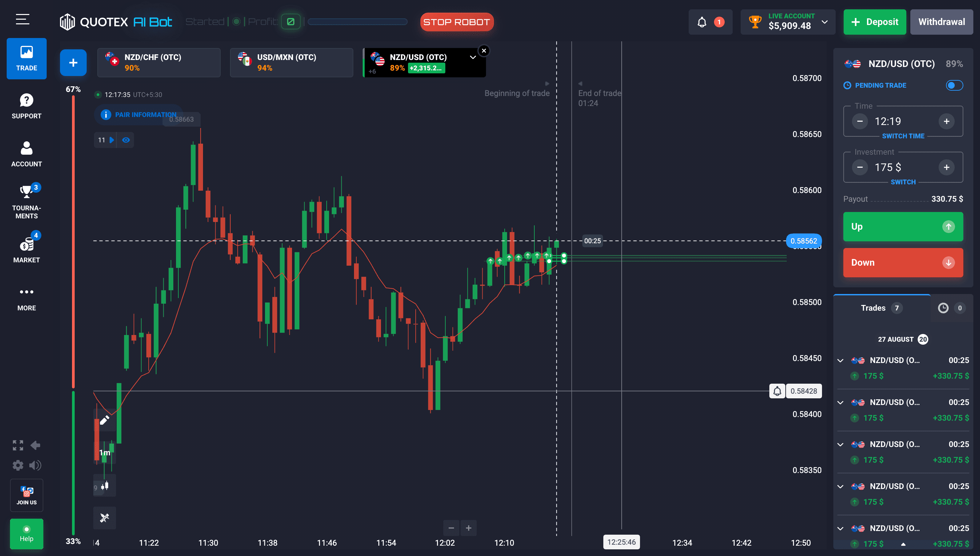The width and height of the screenshot is (980, 556).
Task: Click the Stop Robot button
Action: click(x=457, y=22)
